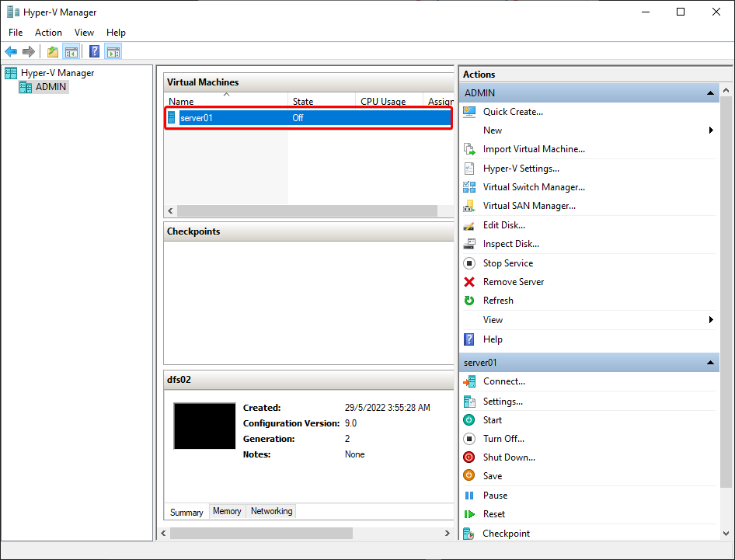Expand the View submenu in Actions
This screenshot has height=560, width=735.
(x=711, y=319)
